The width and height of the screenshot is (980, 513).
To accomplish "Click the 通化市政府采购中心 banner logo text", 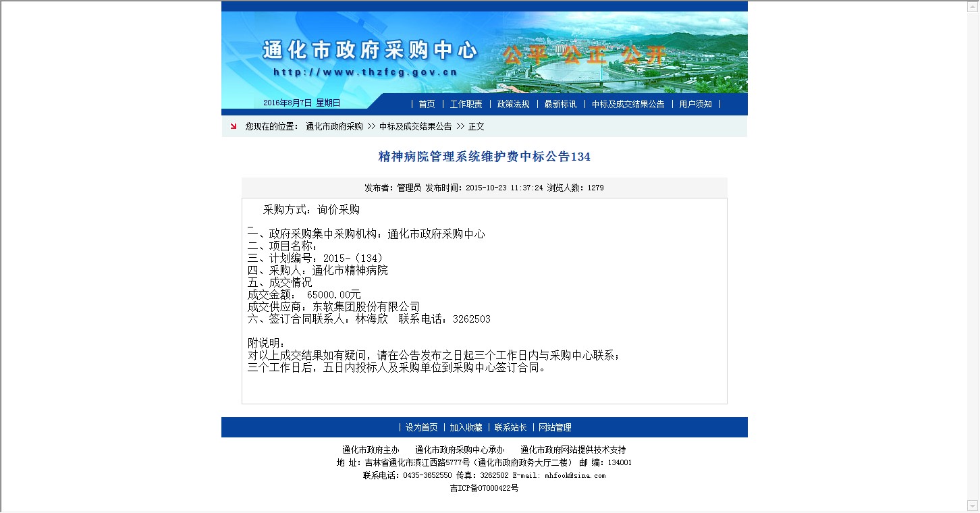I will 369,50.
